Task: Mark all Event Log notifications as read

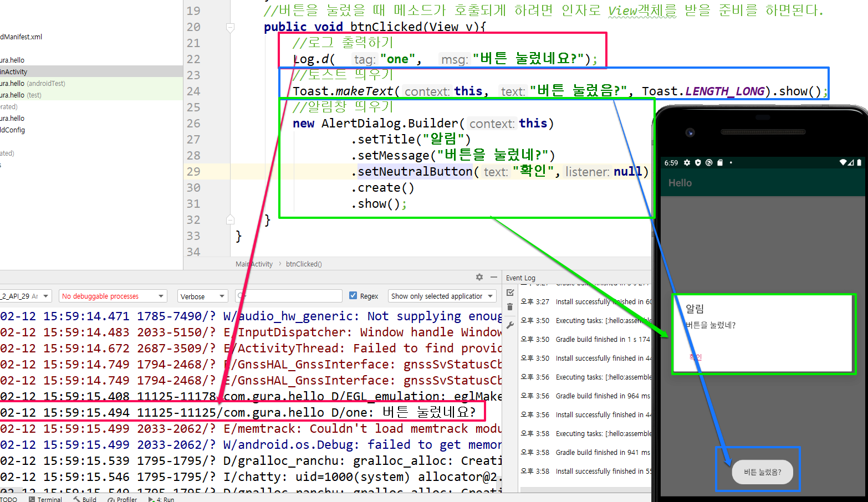Action: coord(510,293)
